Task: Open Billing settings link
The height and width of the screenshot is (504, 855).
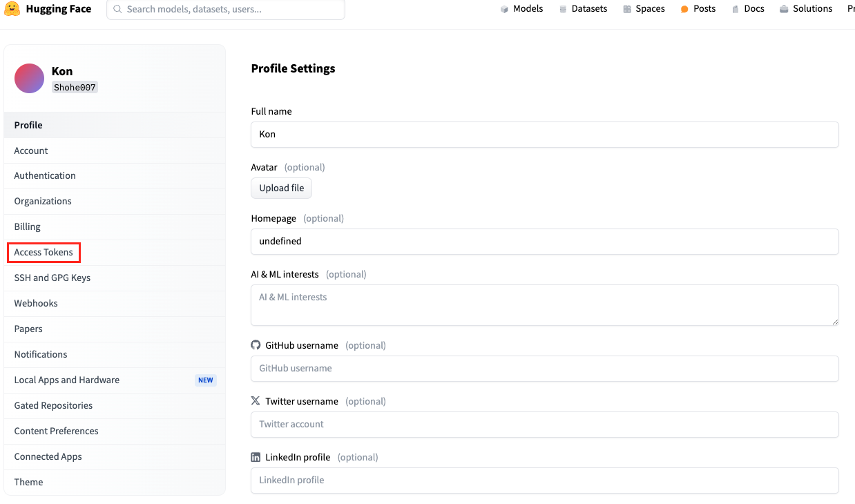Action: click(28, 226)
